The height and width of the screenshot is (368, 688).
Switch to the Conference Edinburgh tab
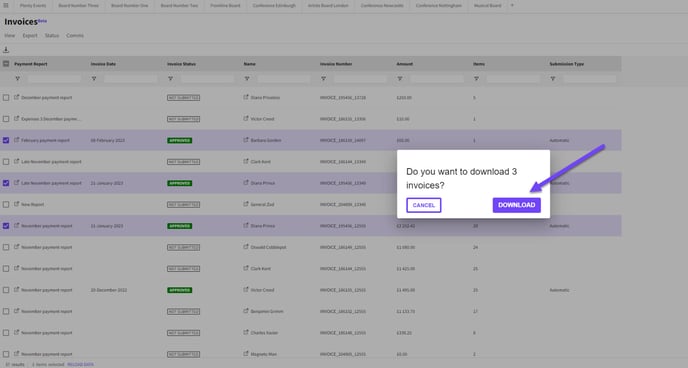tap(274, 6)
